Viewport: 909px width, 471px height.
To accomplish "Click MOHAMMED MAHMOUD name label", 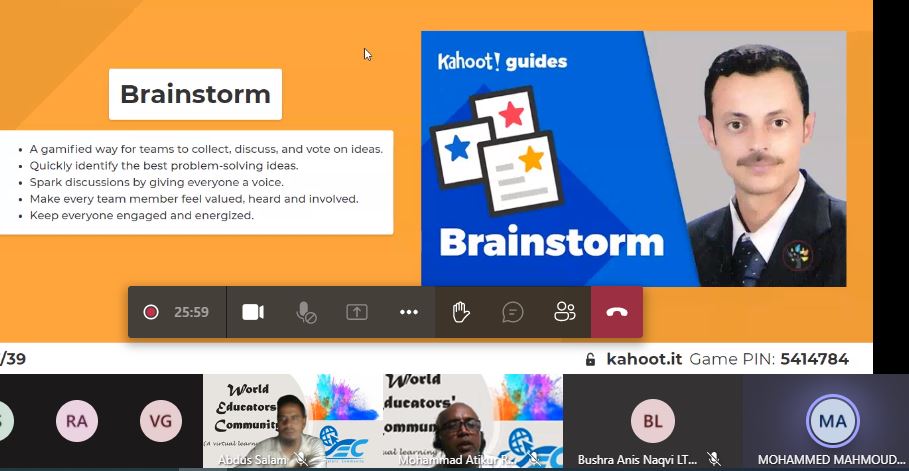I will 831,459.
